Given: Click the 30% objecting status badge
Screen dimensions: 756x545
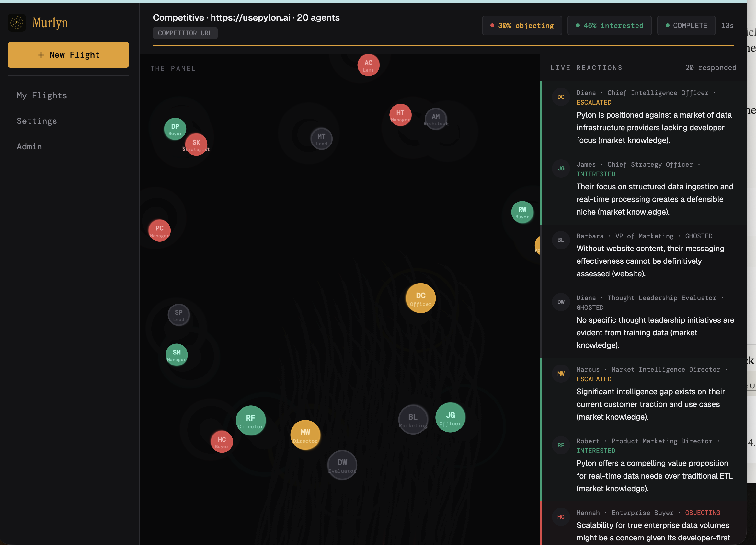Looking at the screenshot, I should [x=522, y=25].
